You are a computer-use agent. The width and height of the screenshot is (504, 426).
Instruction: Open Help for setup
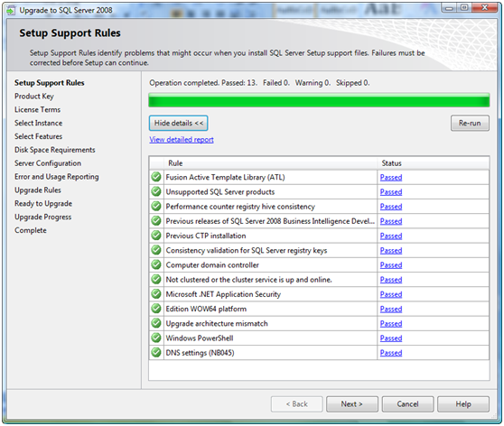coord(463,403)
